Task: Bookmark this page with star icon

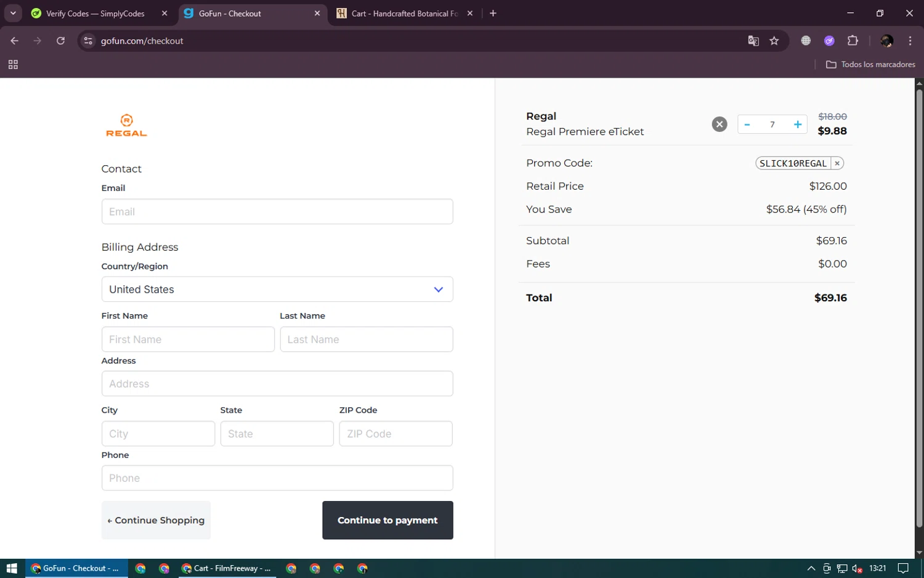Action: [774, 41]
